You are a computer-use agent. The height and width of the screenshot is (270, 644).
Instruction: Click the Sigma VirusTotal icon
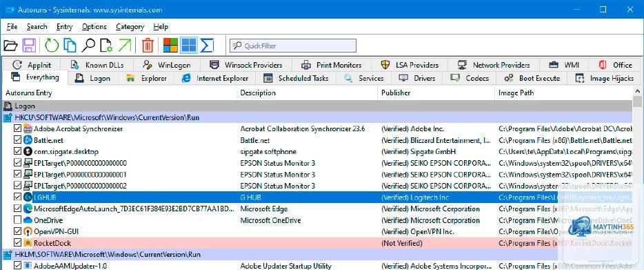207,46
